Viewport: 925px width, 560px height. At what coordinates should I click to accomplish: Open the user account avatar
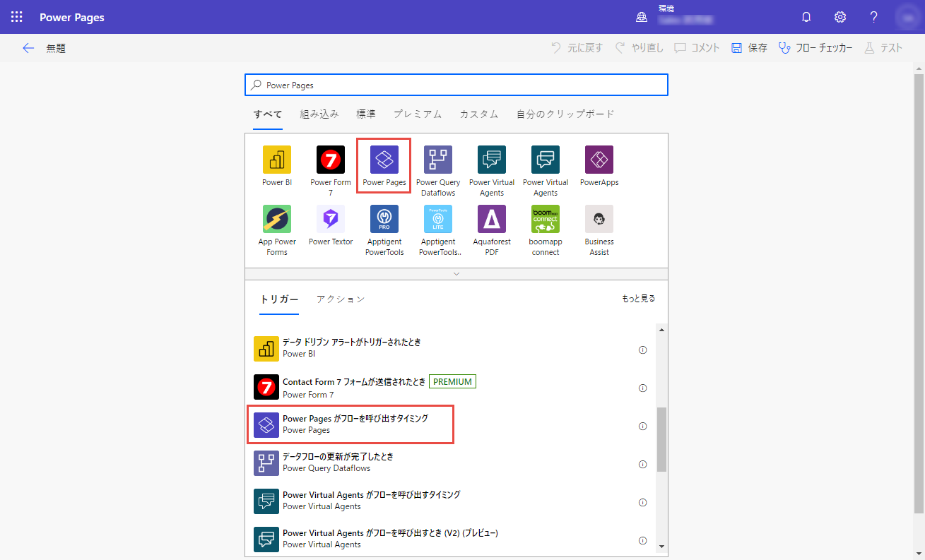[907, 17]
